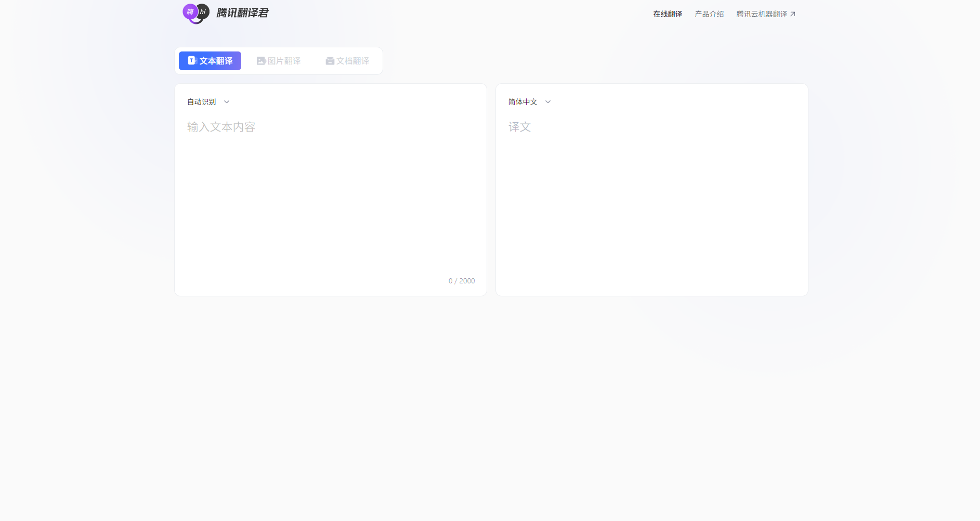Screen dimensions: 980x521
Task: Click the 0 / 2000 character counter
Action: point(462,281)
